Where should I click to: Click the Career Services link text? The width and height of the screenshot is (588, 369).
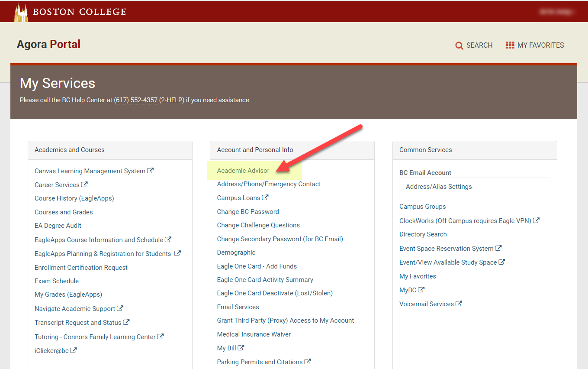pyautogui.click(x=57, y=185)
